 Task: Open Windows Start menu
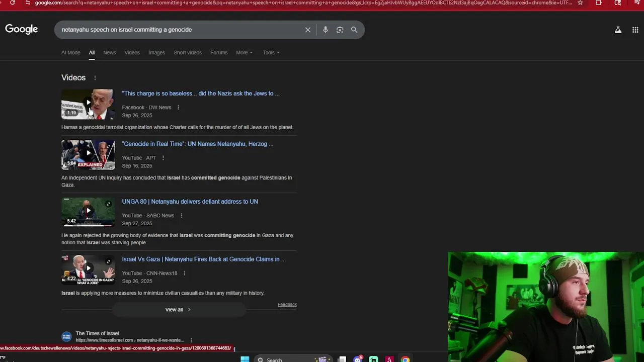click(245, 359)
